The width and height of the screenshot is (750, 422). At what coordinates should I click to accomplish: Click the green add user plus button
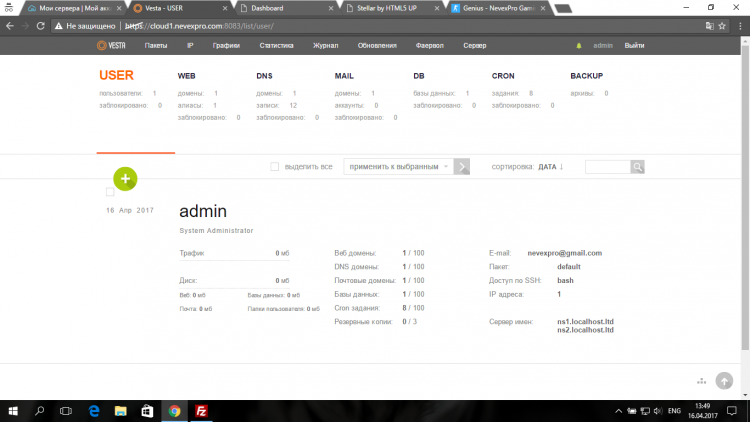tap(125, 179)
